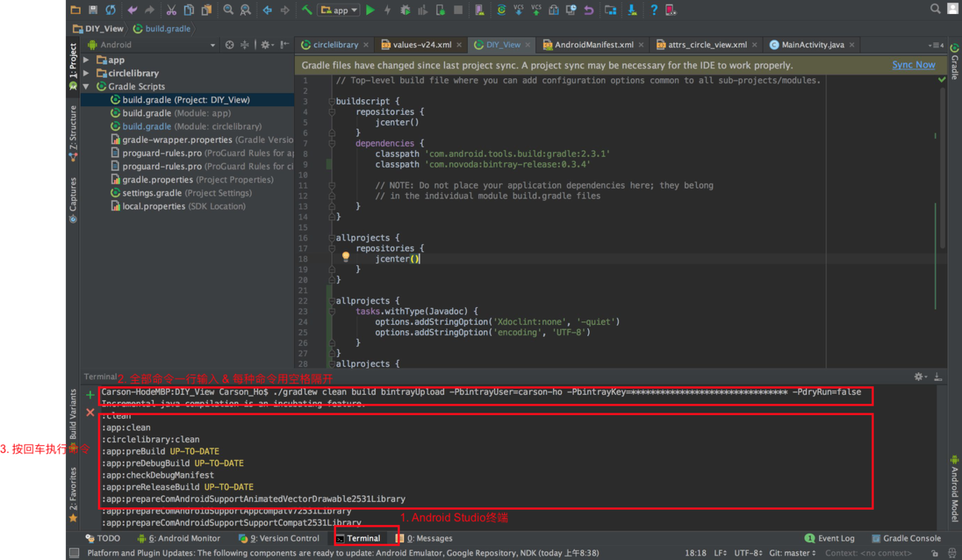
Task: Open Project Structure icon in toolbar
Action: click(x=611, y=10)
